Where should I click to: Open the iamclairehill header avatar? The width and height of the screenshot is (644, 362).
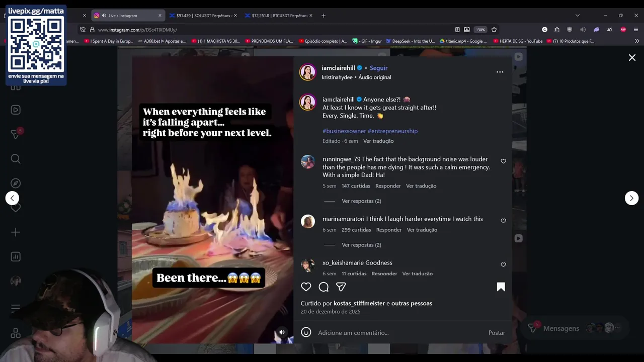(x=307, y=72)
